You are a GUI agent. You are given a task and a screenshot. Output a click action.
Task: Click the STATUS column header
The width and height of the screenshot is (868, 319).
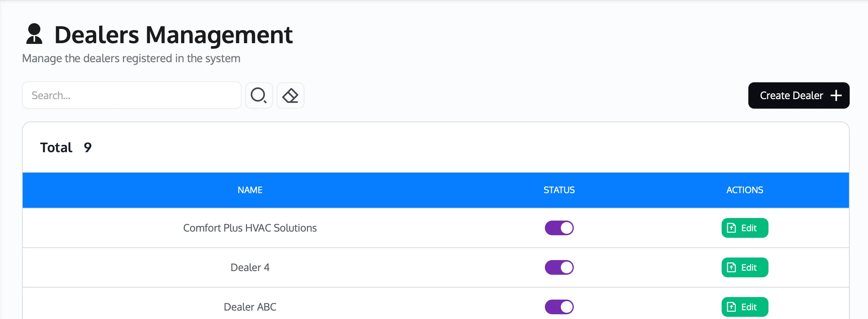coord(559,190)
